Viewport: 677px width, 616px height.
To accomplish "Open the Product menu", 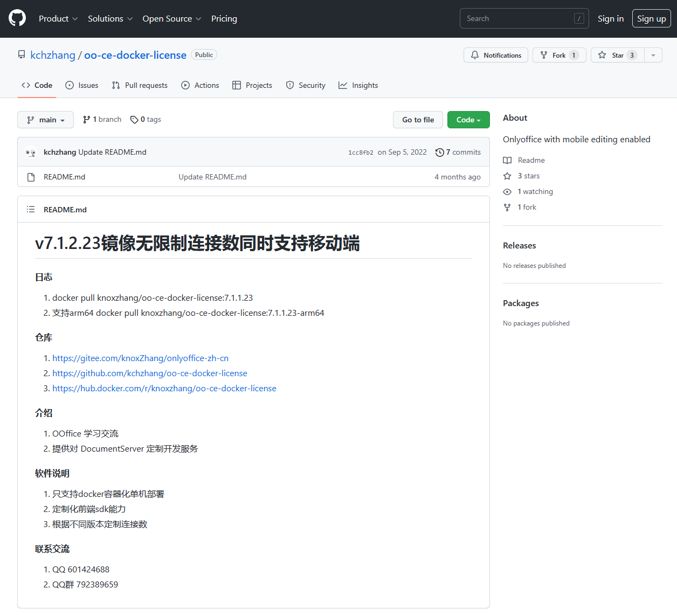I will coord(58,19).
